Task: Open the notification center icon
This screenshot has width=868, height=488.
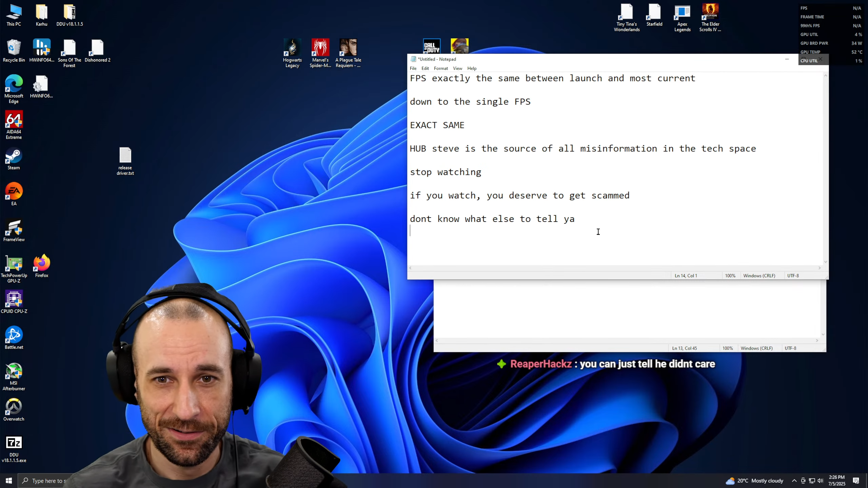Action: pyautogui.click(x=856, y=481)
